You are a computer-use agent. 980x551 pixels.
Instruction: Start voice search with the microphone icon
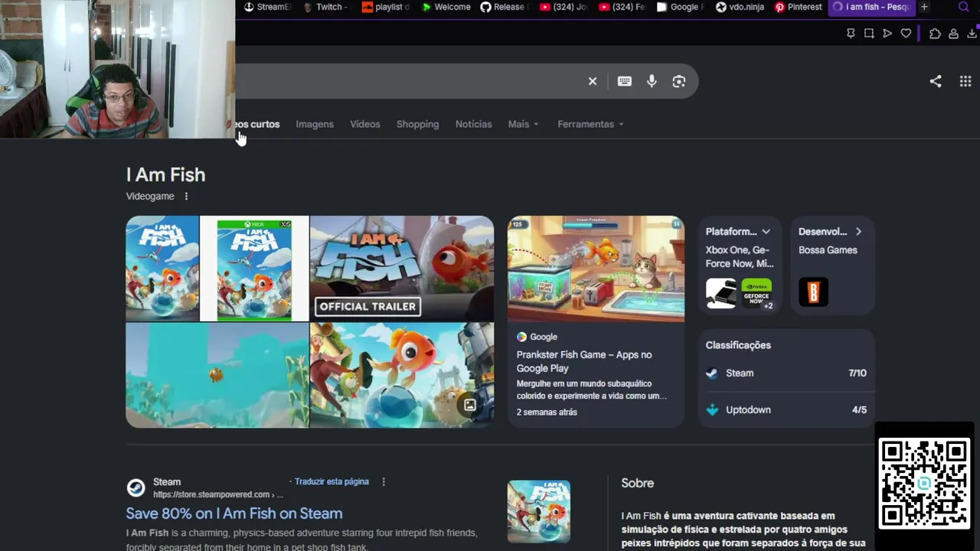pyautogui.click(x=652, y=81)
